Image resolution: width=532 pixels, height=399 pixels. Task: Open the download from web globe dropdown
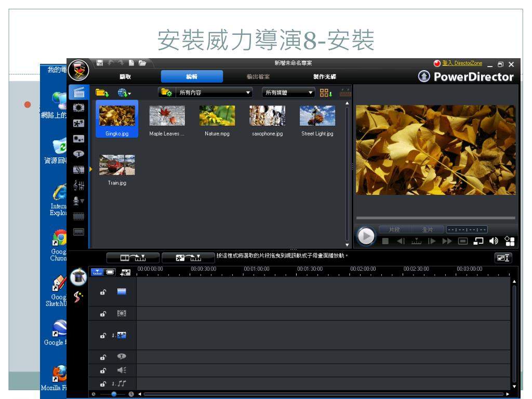tap(124, 92)
